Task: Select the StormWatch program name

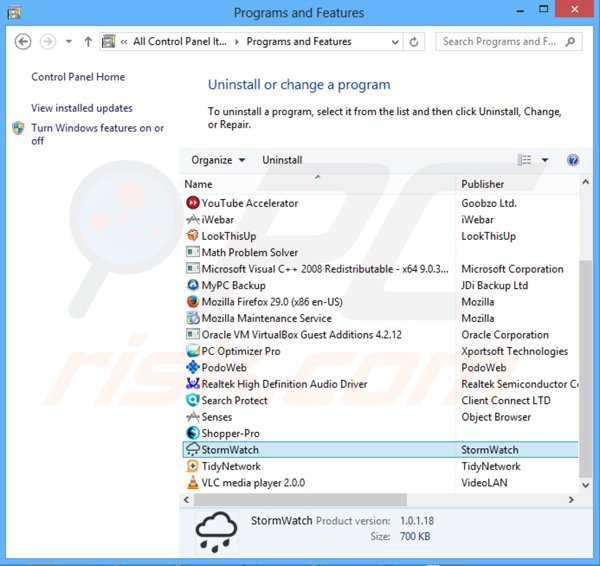Action: pyautogui.click(x=230, y=450)
